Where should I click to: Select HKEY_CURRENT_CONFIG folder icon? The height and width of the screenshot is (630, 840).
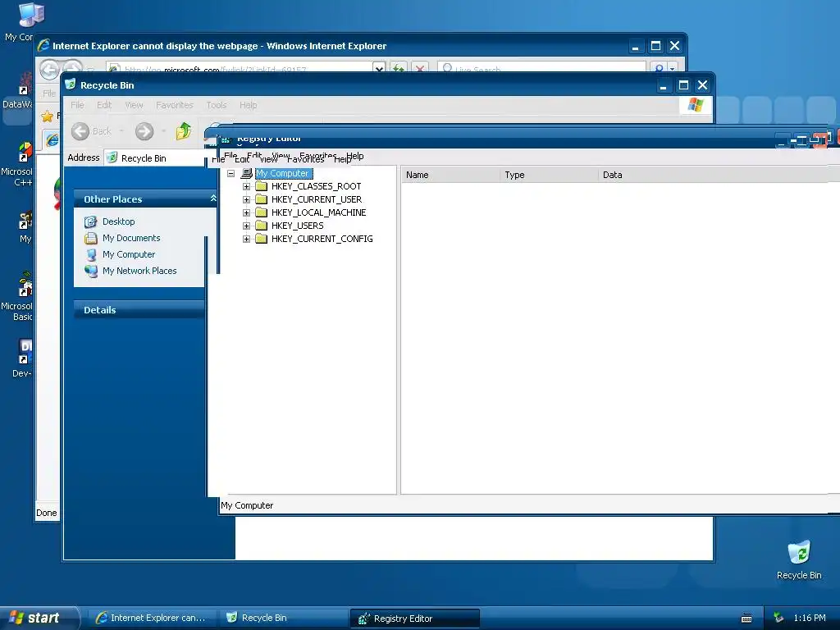pyautogui.click(x=262, y=239)
